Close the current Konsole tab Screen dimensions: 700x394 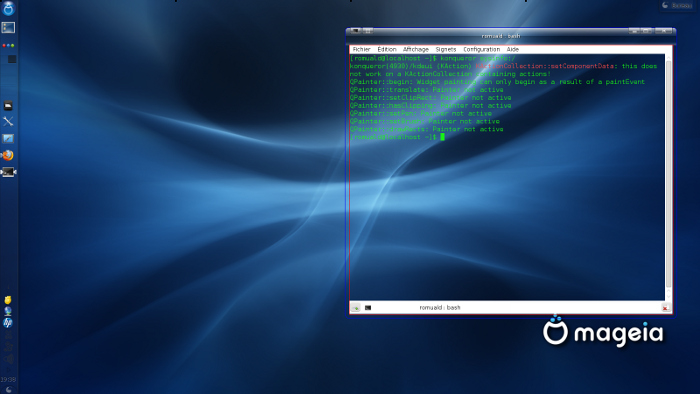pos(665,308)
